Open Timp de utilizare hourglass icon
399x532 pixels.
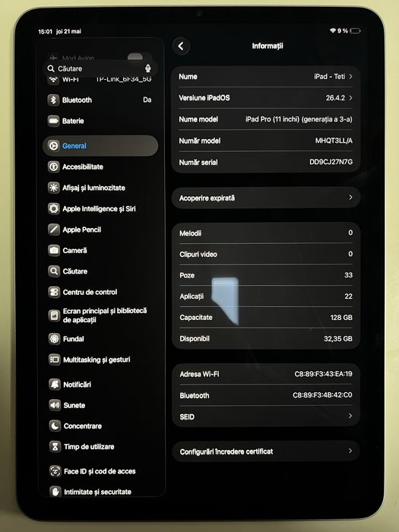click(55, 447)
